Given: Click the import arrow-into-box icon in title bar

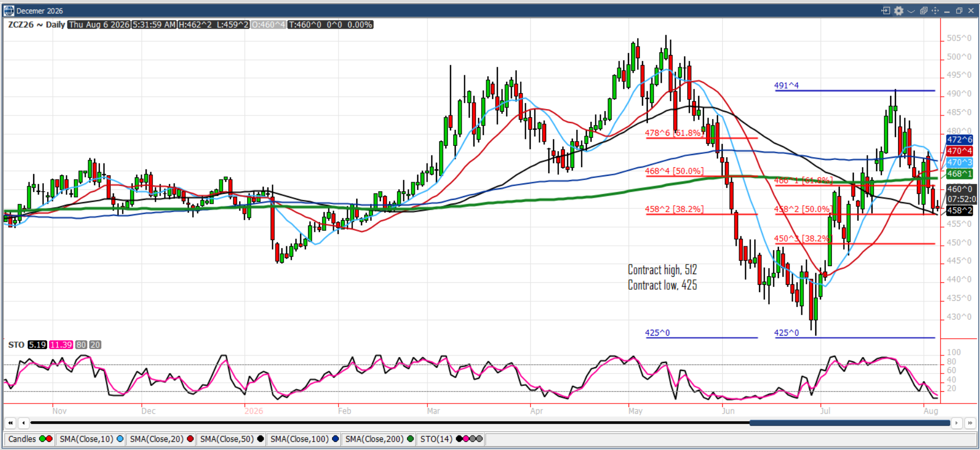Looking at the screenshot, I should tap(886, 11).
